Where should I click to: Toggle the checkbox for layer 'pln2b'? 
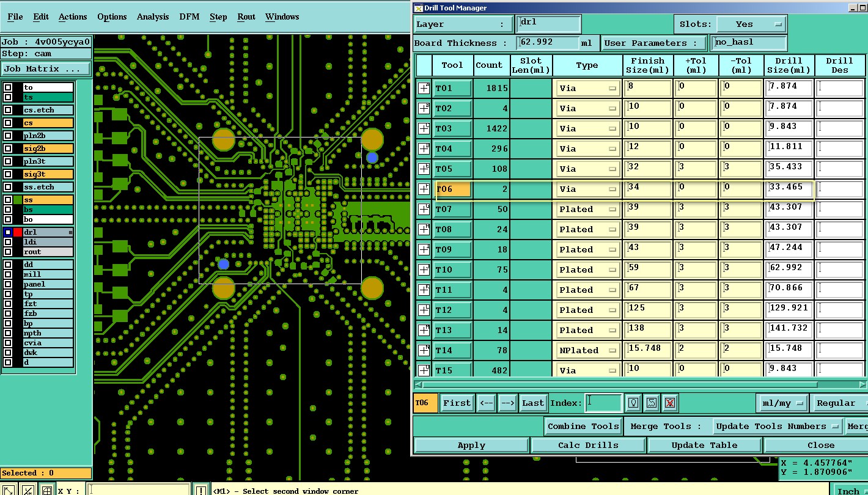(8, 136)
